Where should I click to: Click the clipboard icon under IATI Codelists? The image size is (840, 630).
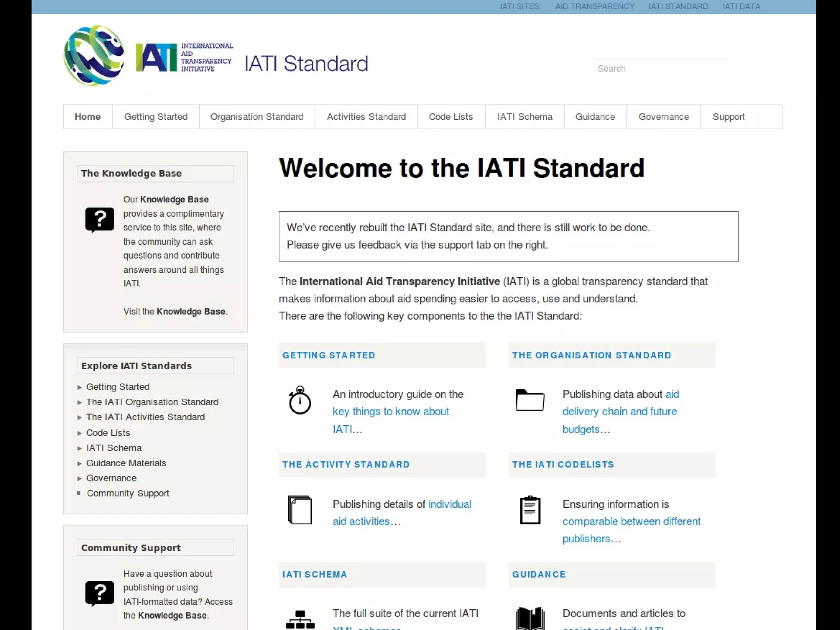pos(530,510)
